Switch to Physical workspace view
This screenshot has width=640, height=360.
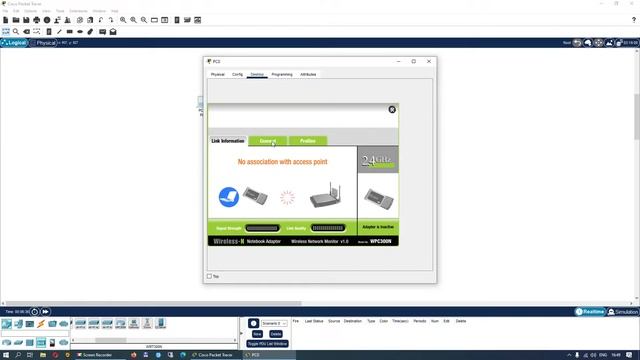pyautogui.click(x=43, y=42)
